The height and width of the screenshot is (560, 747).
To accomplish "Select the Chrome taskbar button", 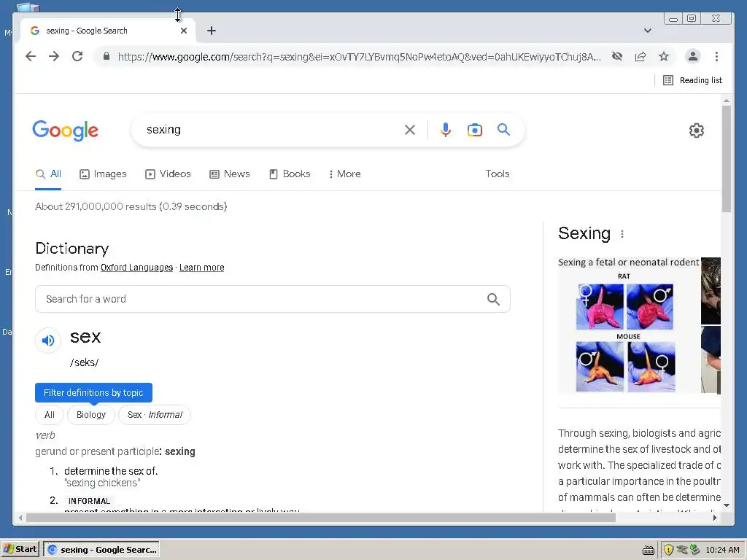I will pos(101,550).
